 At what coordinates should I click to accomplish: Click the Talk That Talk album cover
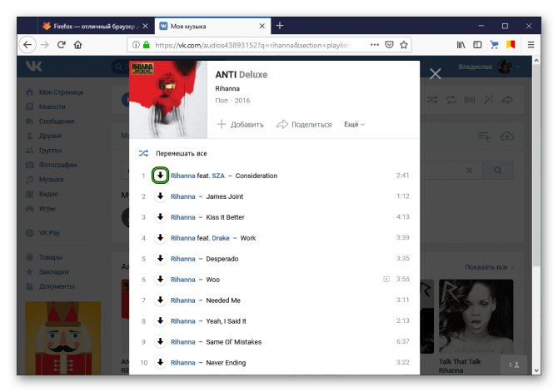pyautogui.click(x=476, y=316)
